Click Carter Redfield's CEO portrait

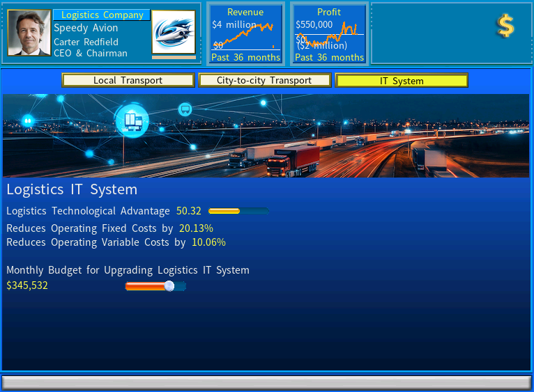pos(29,32)
